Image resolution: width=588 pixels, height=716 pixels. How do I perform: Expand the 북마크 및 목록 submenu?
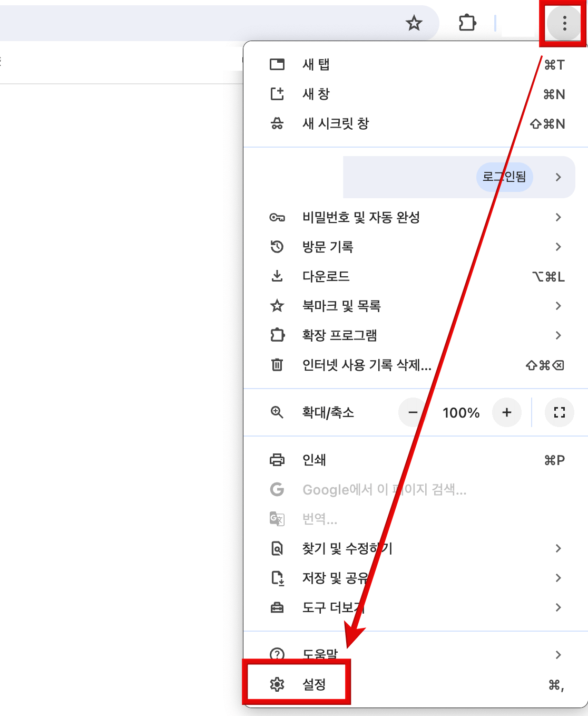[344, 306]
